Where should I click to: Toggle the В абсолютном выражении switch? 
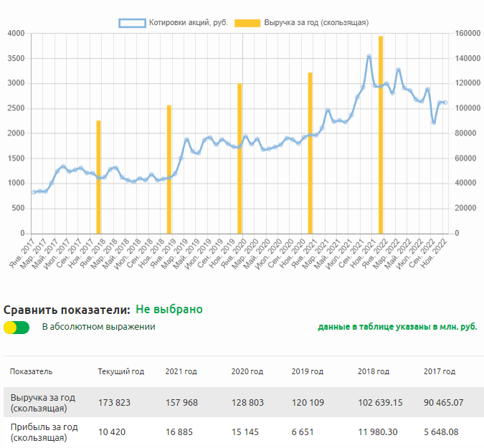pyautogui.click(x=16, y=328)
